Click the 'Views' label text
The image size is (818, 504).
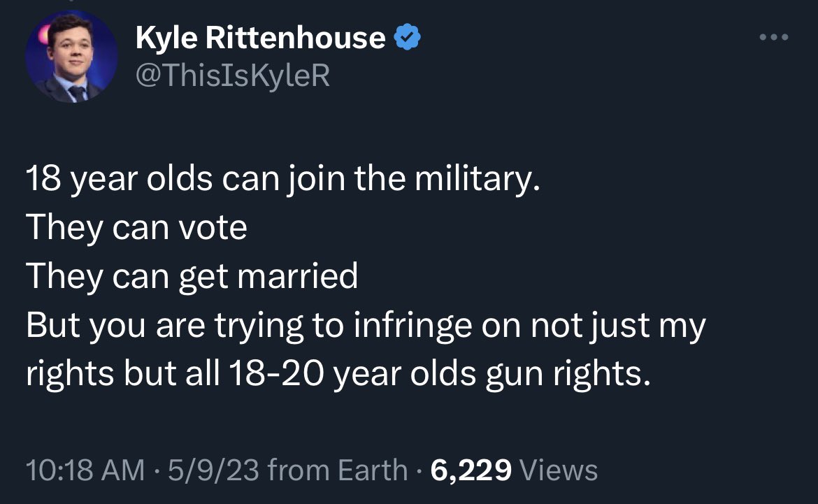click(559, 470)
